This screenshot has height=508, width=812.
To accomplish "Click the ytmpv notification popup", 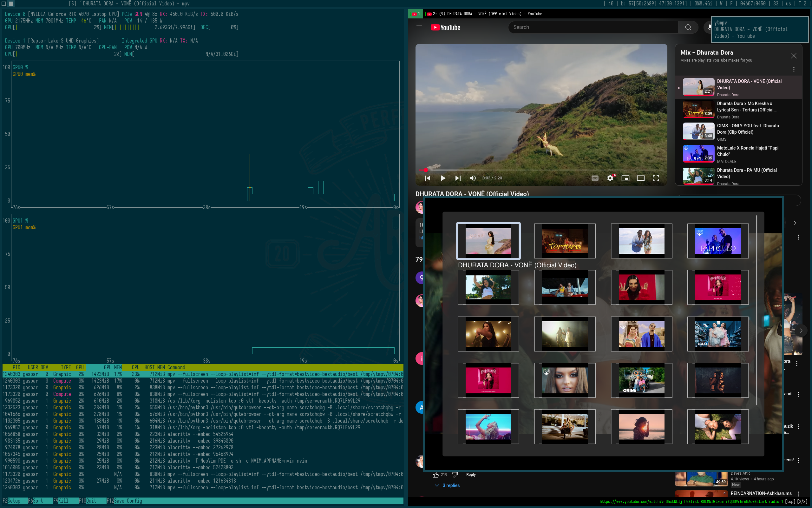I will [x=759, y=29].
